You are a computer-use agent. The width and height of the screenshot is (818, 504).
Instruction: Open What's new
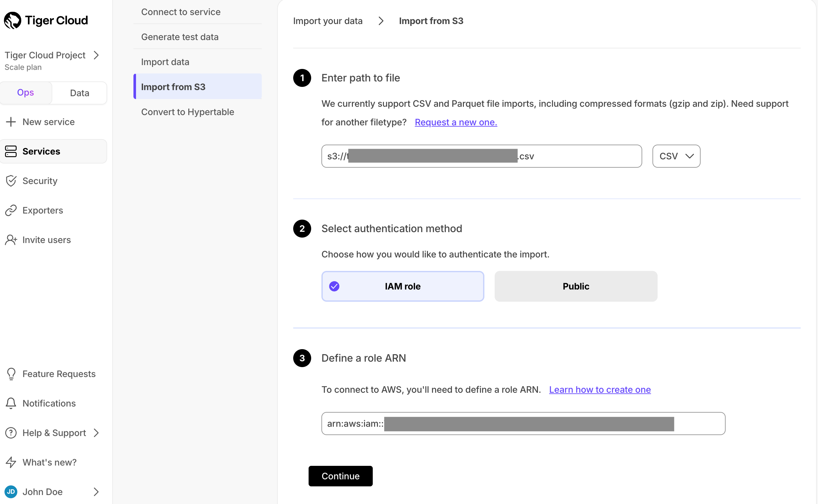click(x=49, y=462)
